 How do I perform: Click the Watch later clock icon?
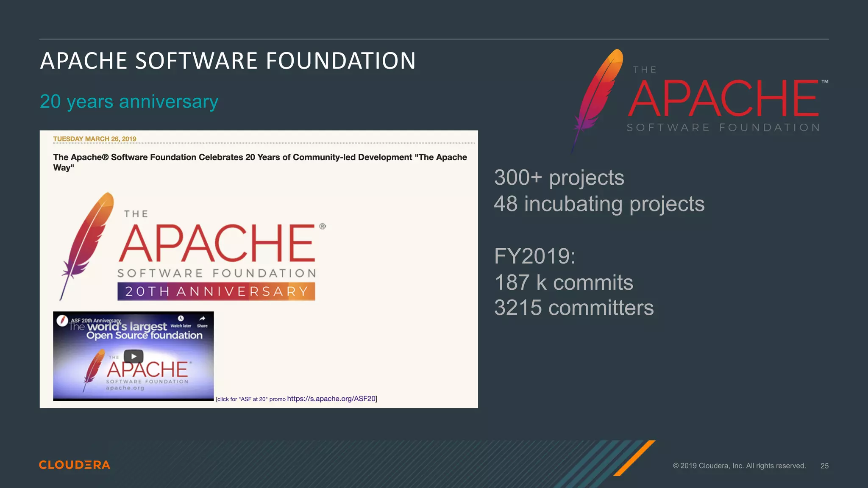tap(181, 319)
